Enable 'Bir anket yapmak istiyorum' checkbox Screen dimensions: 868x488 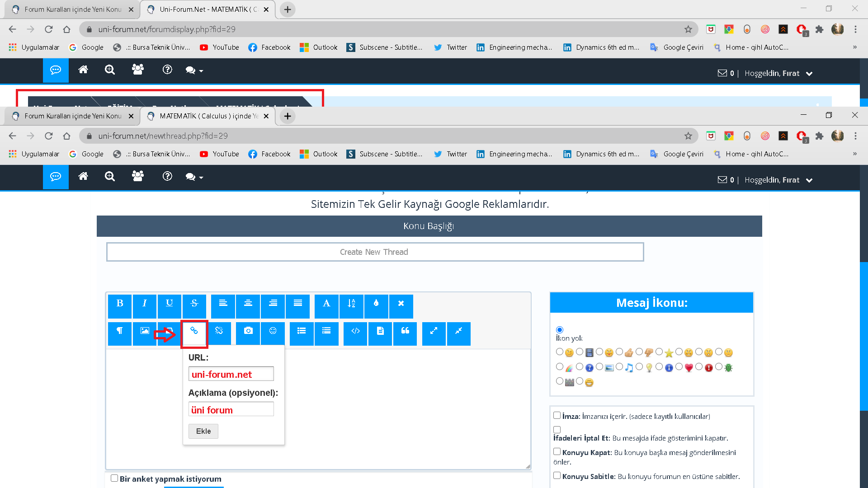click(x=114, y=478)
